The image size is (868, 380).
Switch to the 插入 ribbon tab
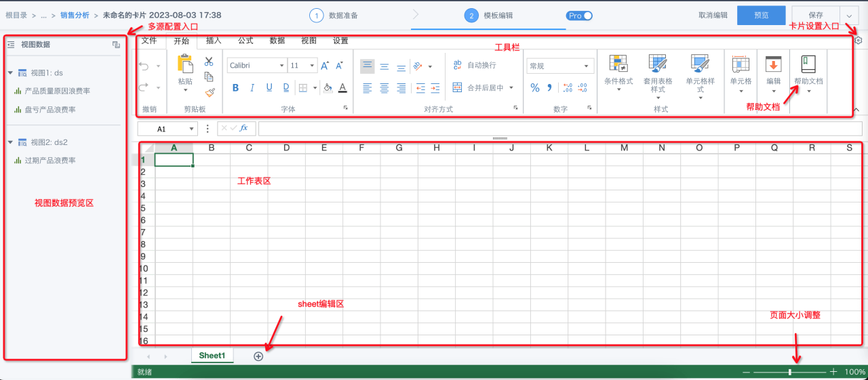214,41
